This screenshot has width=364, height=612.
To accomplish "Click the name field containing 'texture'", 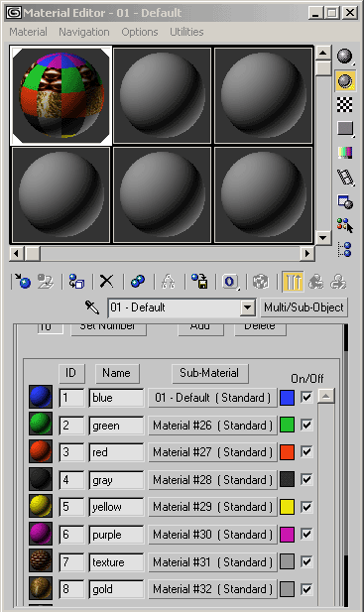I will pos(116,562).
